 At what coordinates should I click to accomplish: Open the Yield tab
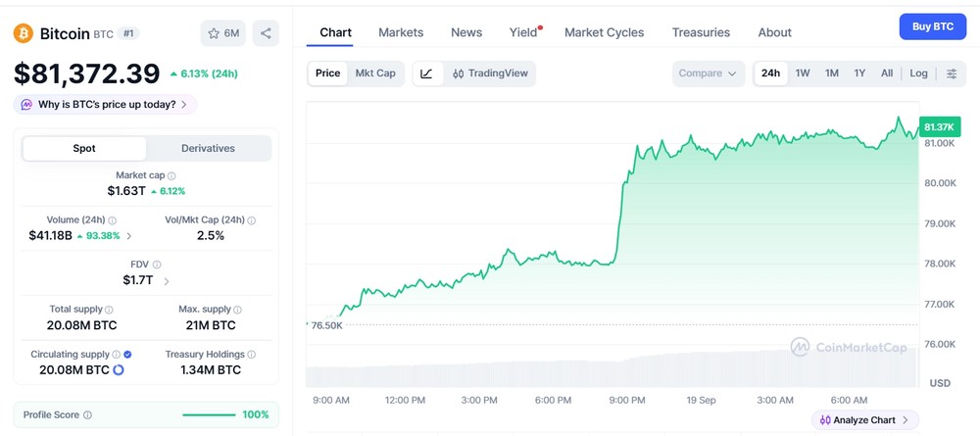click(523, 32)
